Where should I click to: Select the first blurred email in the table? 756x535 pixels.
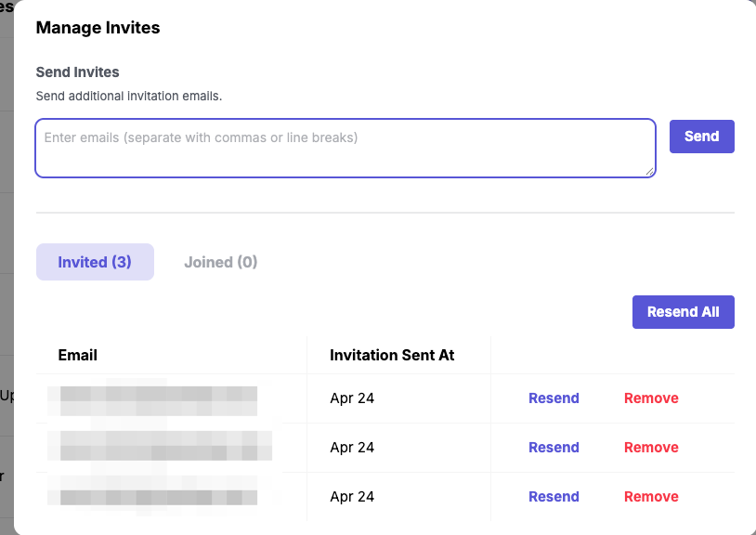[158, 398]
